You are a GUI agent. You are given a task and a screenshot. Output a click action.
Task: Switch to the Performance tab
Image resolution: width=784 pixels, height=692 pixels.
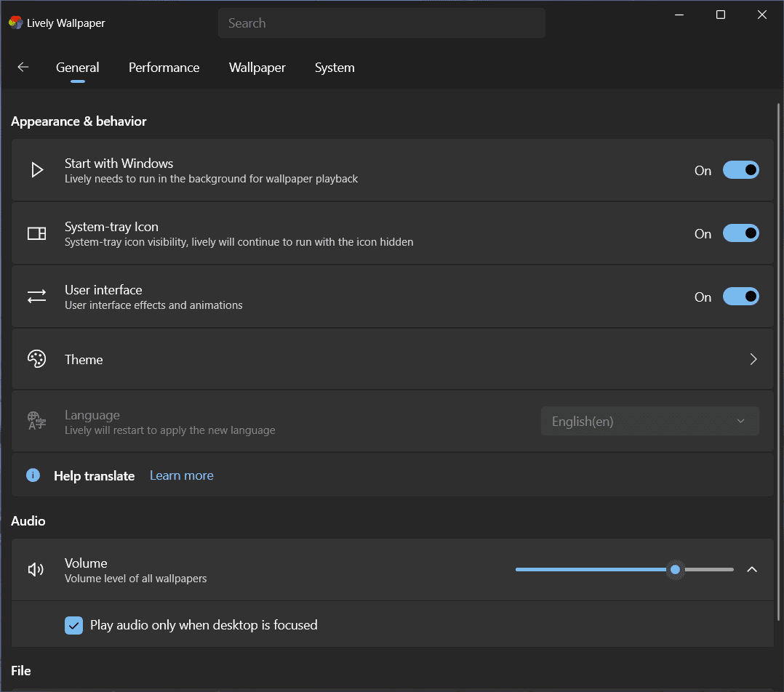point(164,68)
